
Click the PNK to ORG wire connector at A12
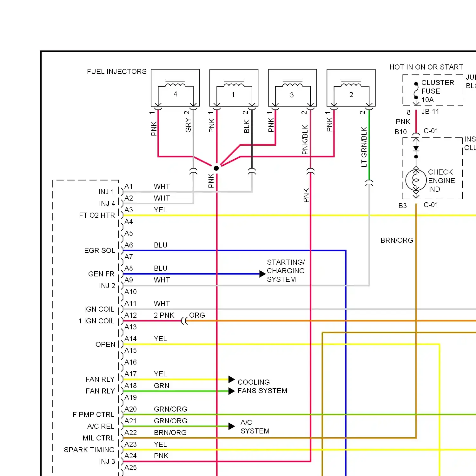[184, 321]
